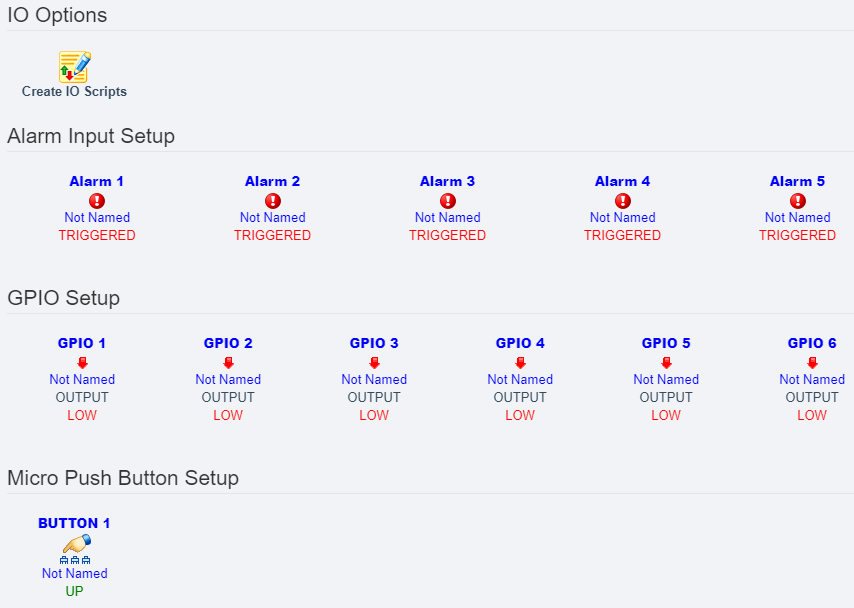Click the Create IO Scripts text label
The height and width of the screenshot is (608, 854).
coord(74,91)
